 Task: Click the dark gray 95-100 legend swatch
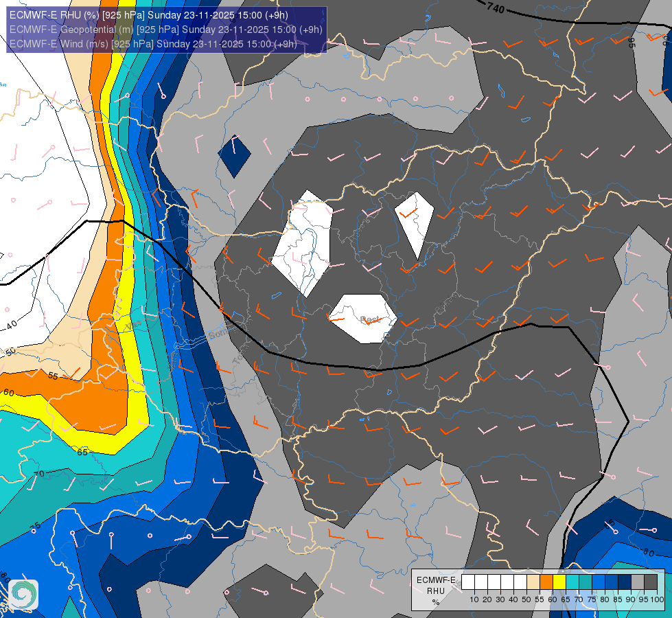click(651, 582)
